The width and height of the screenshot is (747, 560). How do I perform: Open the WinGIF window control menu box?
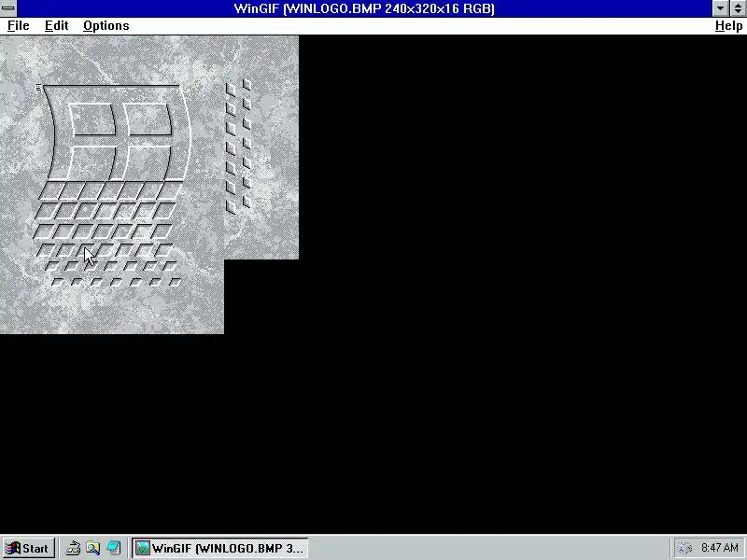[x=8, y=8]
